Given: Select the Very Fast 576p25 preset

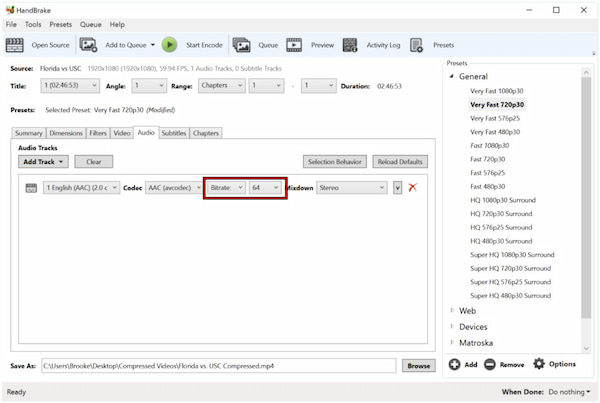Looking at the screenshot, I should tap(495, 118).
